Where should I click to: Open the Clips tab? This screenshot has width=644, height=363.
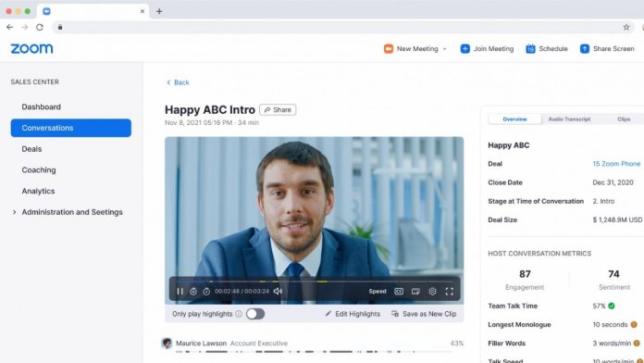[624, 119]
